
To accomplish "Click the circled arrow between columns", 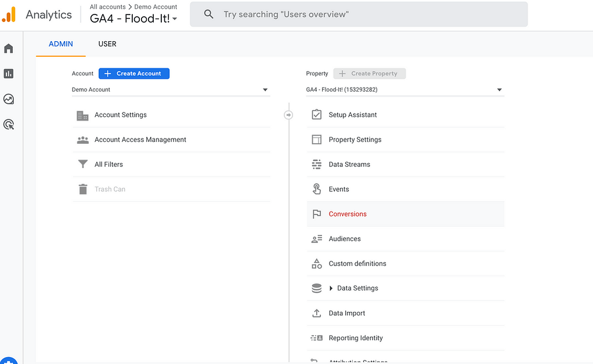I will click(x=288, y=115).
